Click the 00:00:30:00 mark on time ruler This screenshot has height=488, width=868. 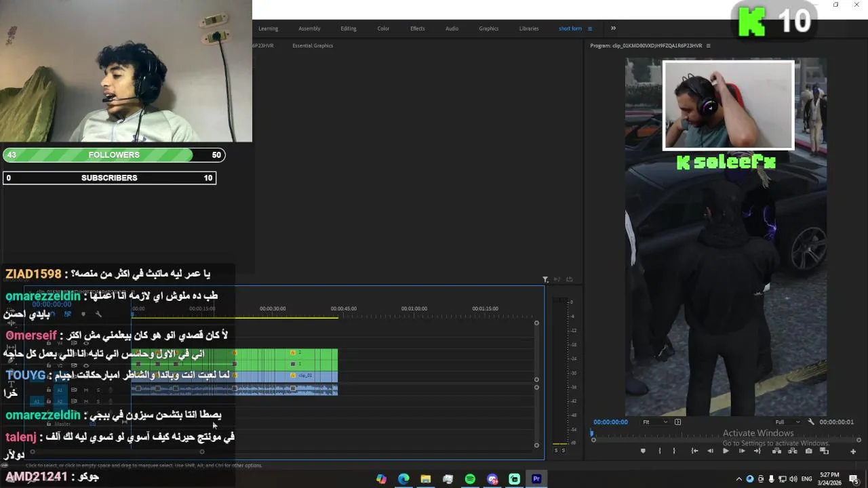[x=273, y=308]
